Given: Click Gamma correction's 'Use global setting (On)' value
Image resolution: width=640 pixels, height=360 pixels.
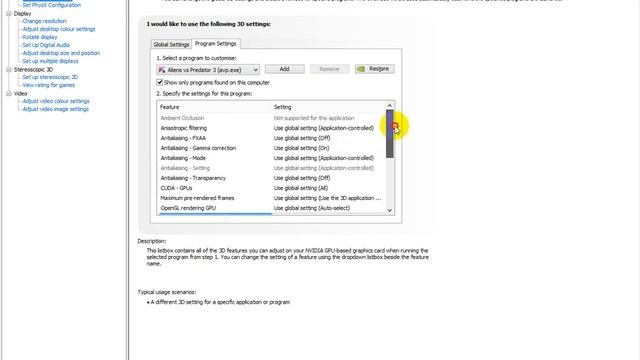Looking at the screenshot, I should pos(302,148).
